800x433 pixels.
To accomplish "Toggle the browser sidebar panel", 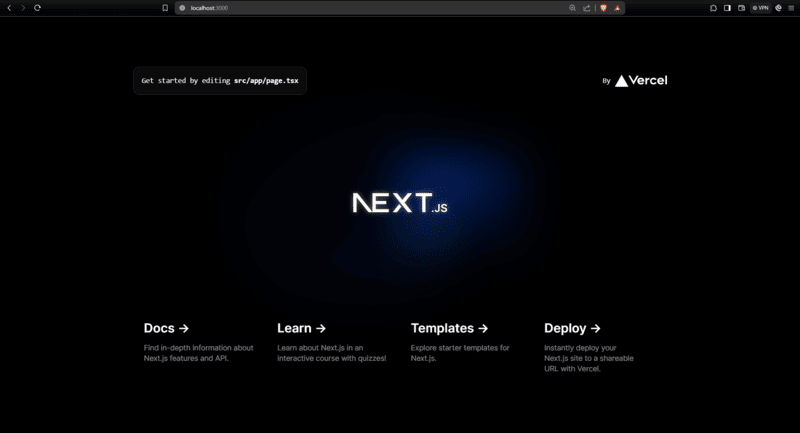I will [727, 8].
